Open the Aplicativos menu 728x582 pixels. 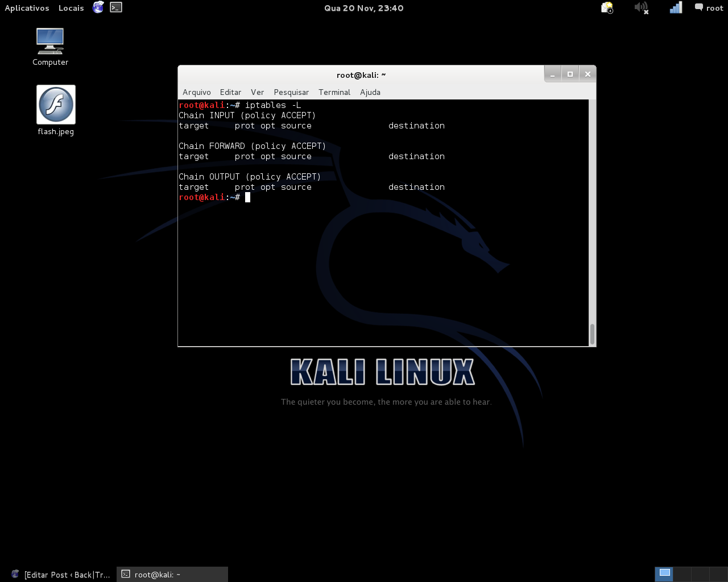pos(27,8)
